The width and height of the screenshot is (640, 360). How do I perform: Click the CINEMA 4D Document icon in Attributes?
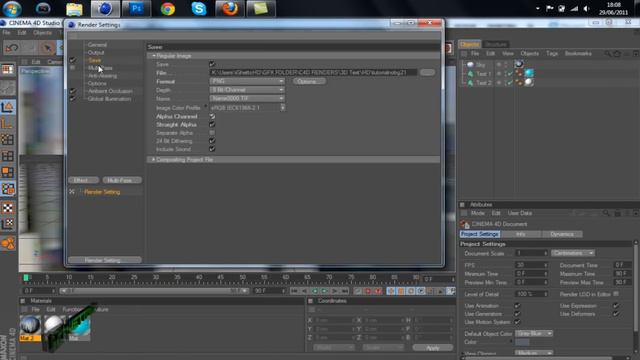(x=465, y=224)
